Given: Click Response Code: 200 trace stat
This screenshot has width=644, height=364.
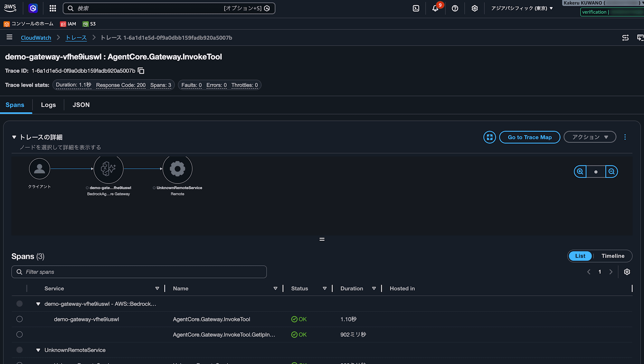Looking at the screenshot, I should point(121,85).
